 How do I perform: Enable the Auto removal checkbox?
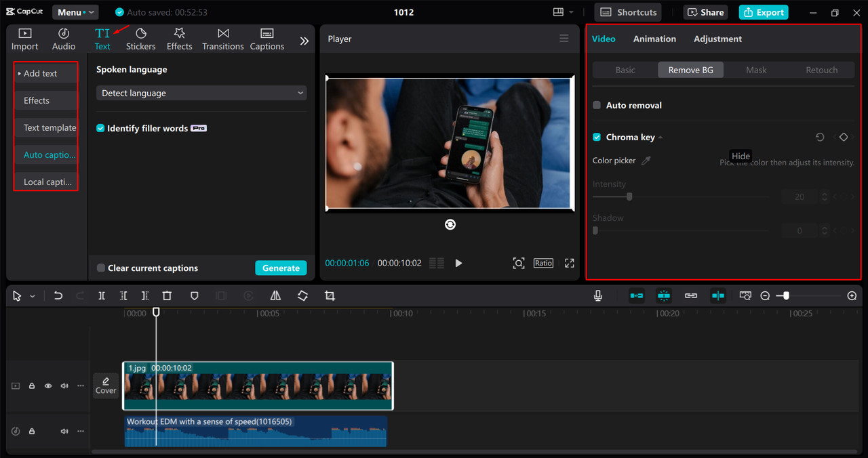[597, 105]
